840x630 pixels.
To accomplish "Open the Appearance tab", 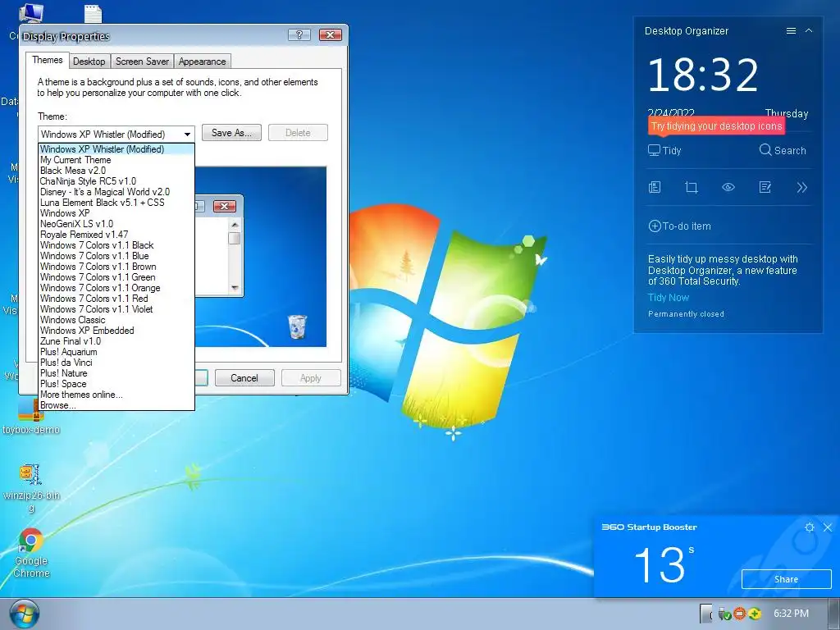I will pos(203,62).
